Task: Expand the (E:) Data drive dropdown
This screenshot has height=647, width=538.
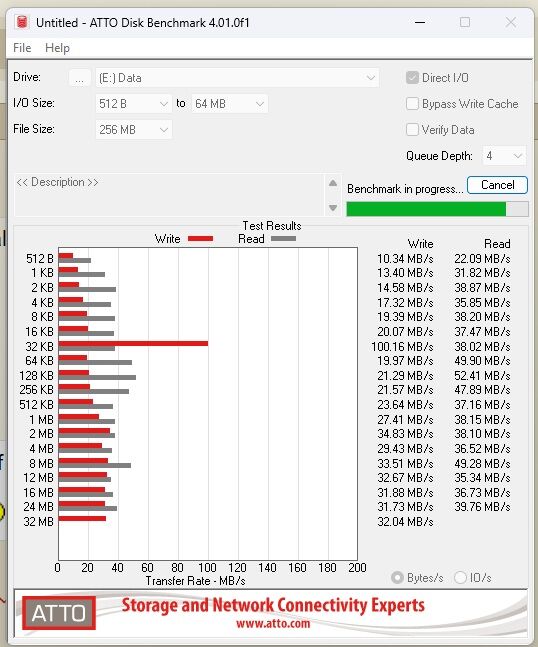Action: click(237, 78)
